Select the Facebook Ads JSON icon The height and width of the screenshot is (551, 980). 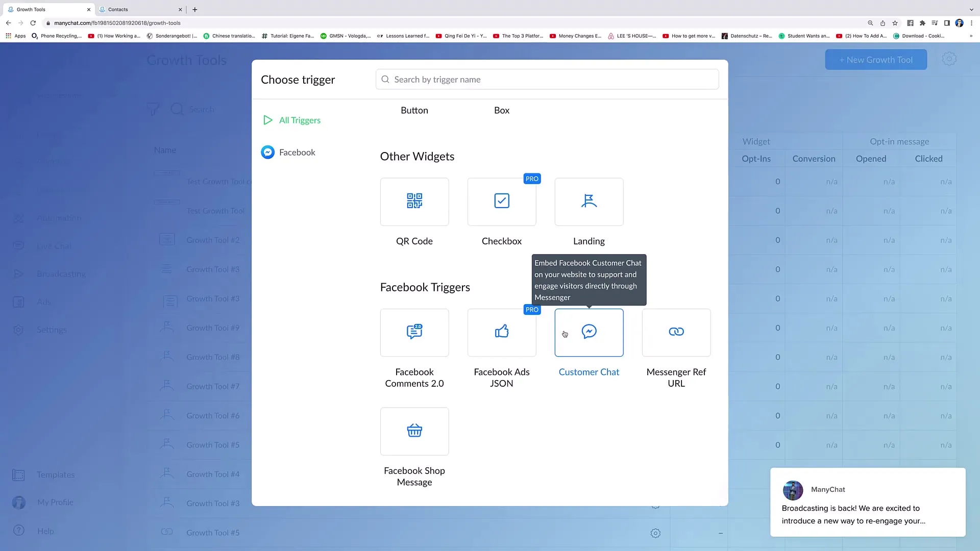501,331
